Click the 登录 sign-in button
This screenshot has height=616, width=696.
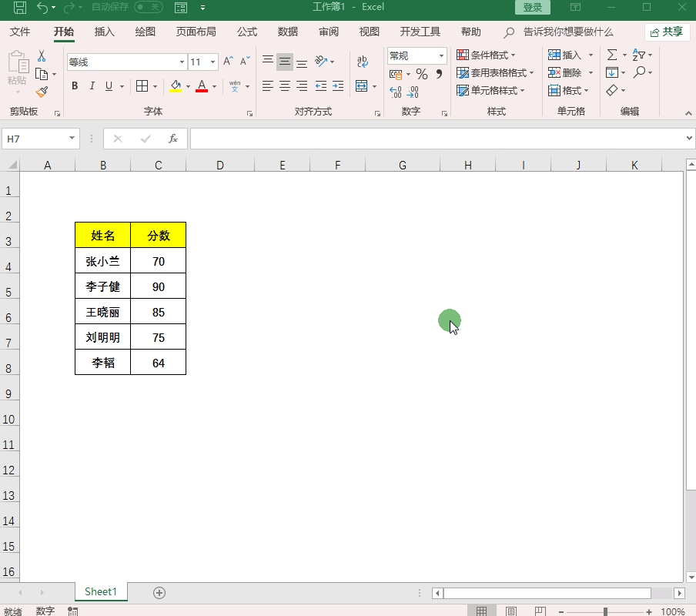(532, 7)
